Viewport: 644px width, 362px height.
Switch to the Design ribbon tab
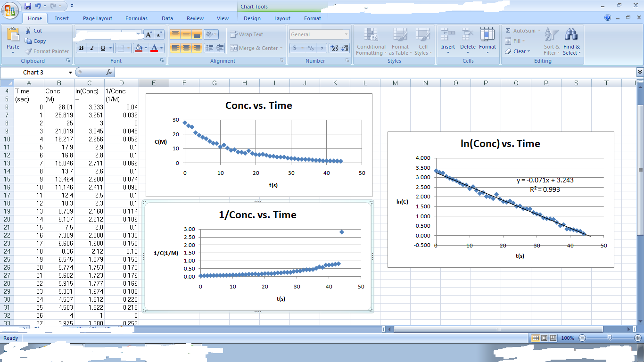pos(252,18)
